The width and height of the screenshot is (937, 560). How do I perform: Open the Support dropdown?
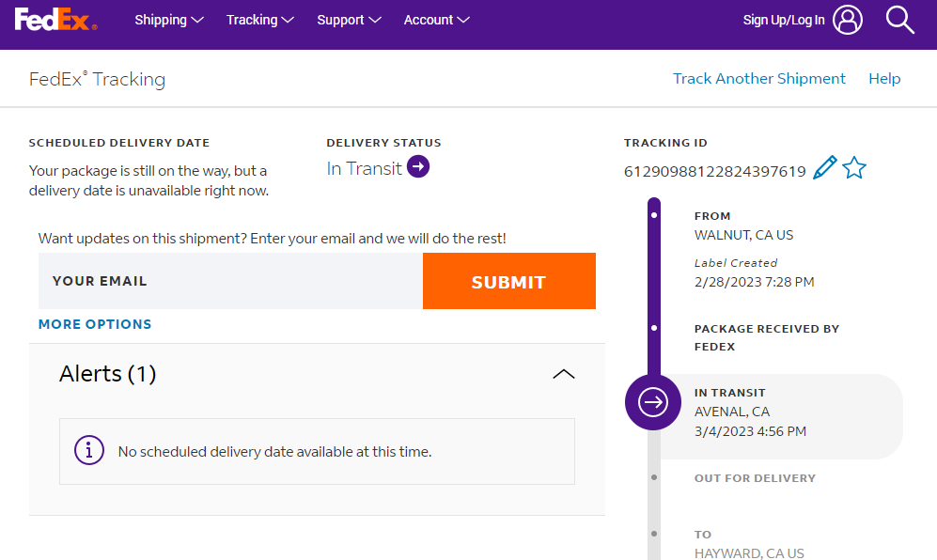coord(349,20)
